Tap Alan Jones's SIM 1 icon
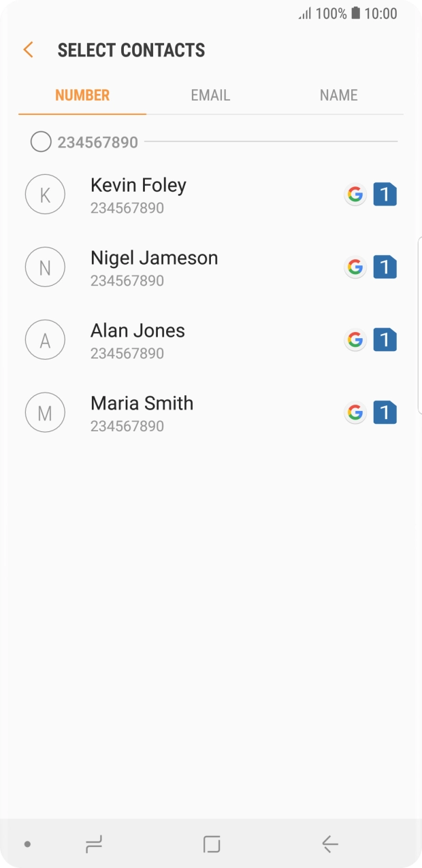The height and width of the screenshot is (868, 422). [385, 340]
